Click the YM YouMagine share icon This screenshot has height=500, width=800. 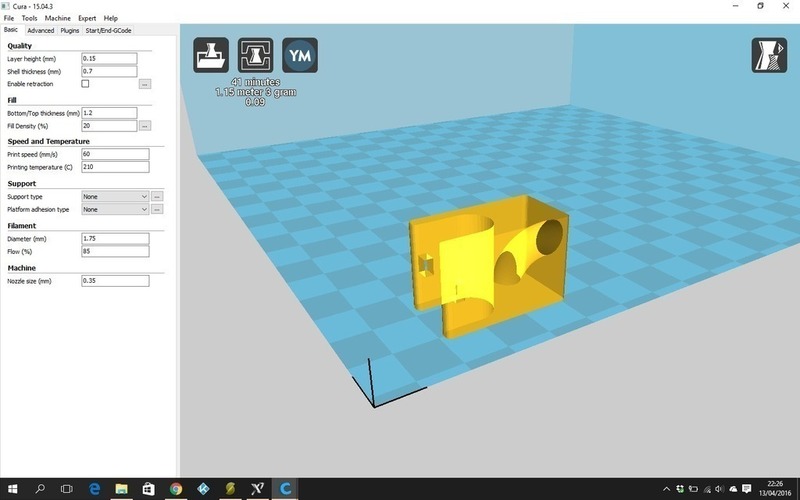click(x=300, y=55)
